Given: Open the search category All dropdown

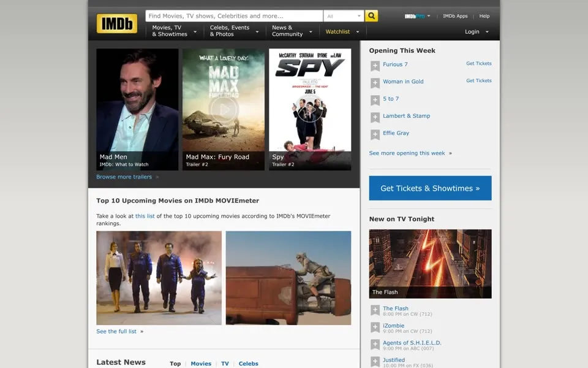Looking at the screenshot, I should (344, 16).
